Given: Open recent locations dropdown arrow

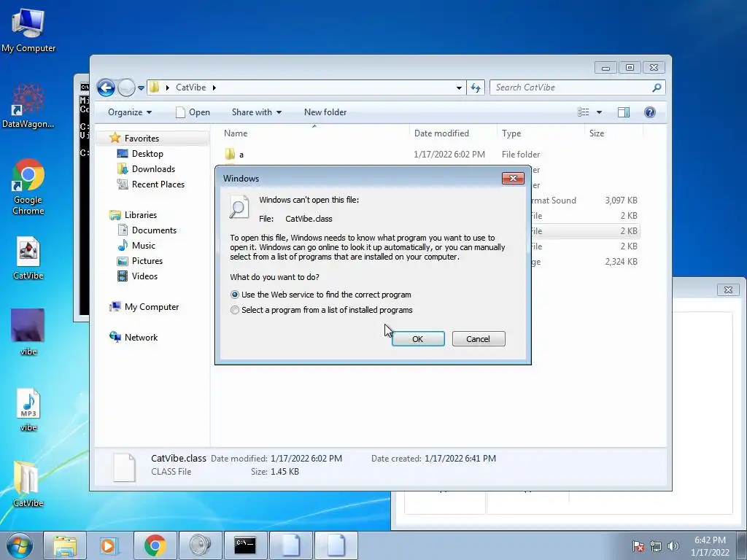Looking at the screenshot, I should click(141, 88).
